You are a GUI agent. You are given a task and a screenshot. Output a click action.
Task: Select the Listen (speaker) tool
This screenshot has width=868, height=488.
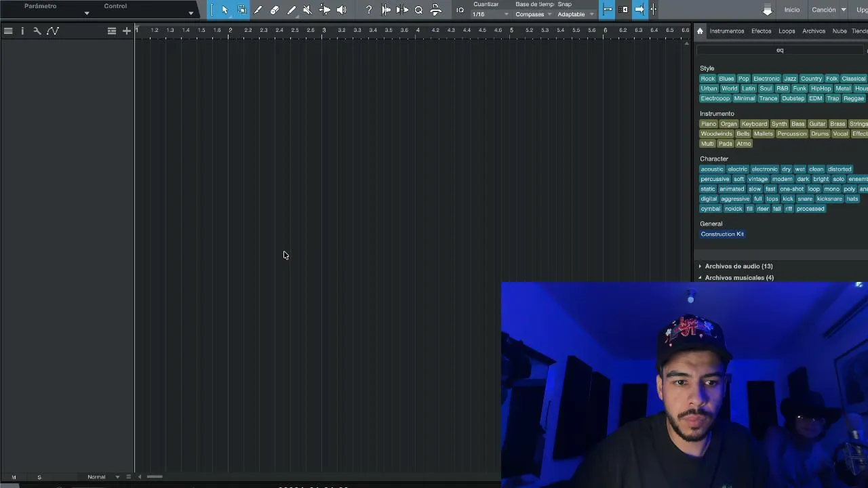[341, 10]
